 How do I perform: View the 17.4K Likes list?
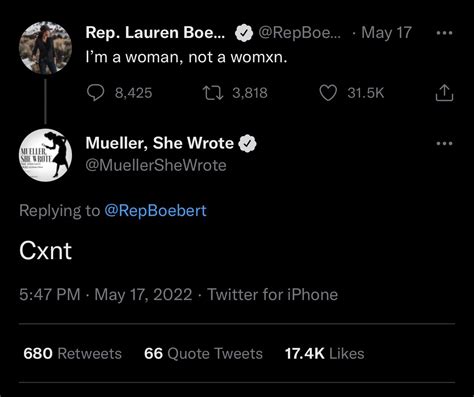click(324, 354)
